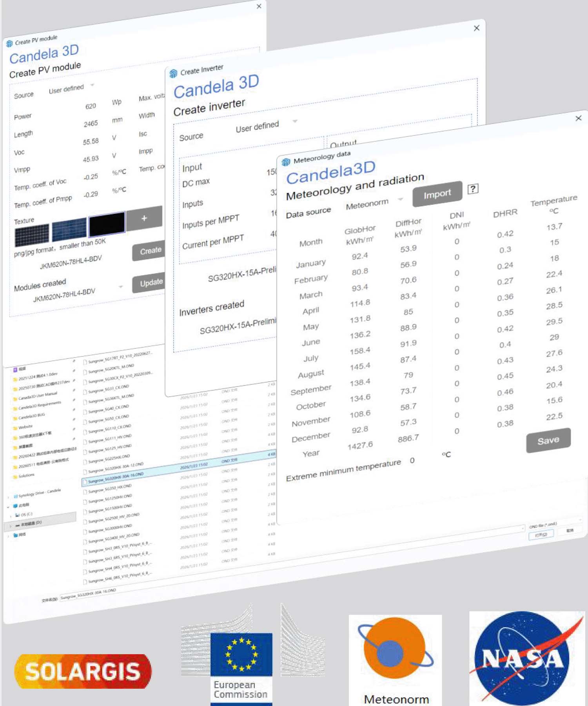588x706 pixels.
Task: Select the Canada3D User Manual folder
Action: pyautogui.click(x=38, y=395)
